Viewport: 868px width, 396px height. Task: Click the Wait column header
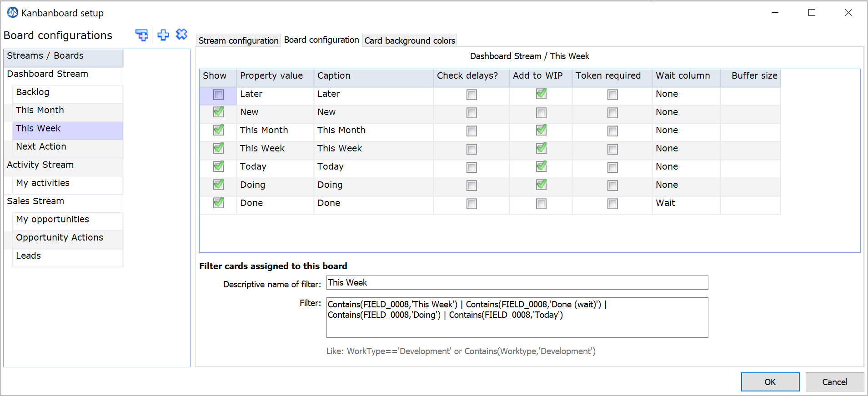click(x=686, y=78)
